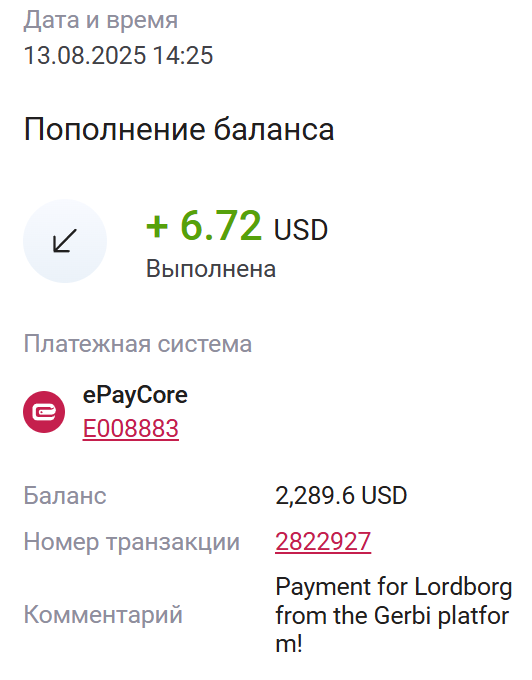Click the + 6.72 USD amount

[237, 226]
